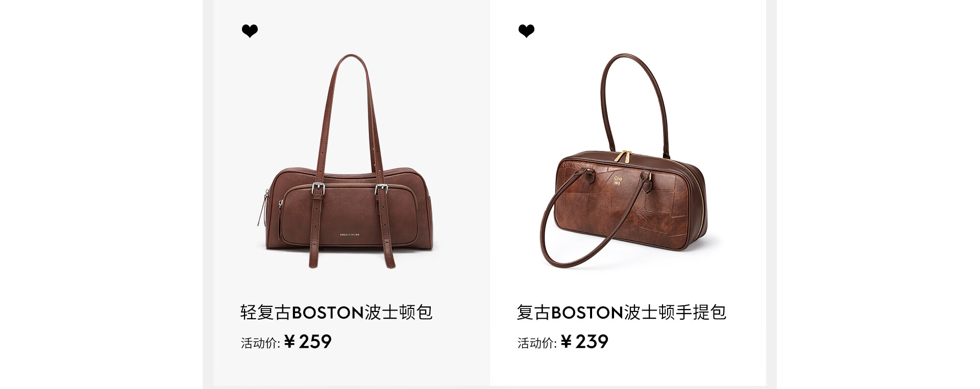Click the gold zipper pull on right bag

(x=623, y=156)
